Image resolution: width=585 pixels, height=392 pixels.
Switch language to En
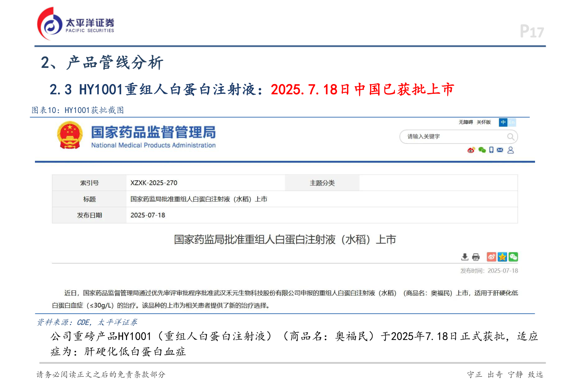tap(512, 122)
